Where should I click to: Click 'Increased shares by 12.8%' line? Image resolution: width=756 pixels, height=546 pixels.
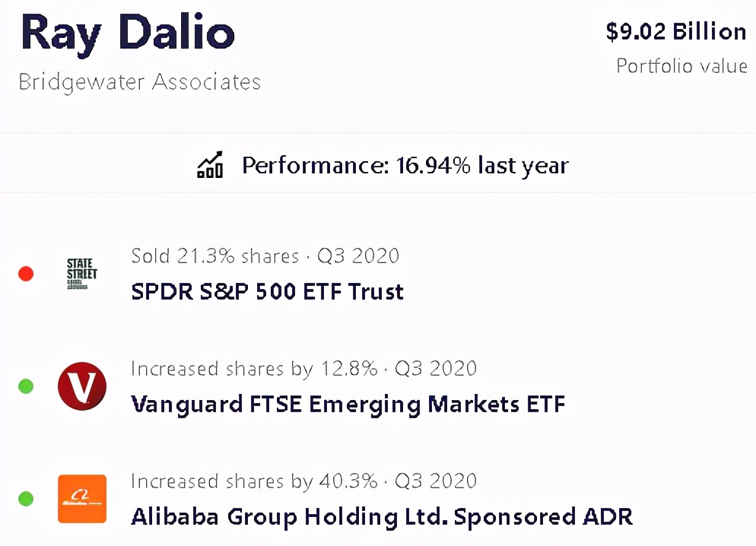point(303,369)
